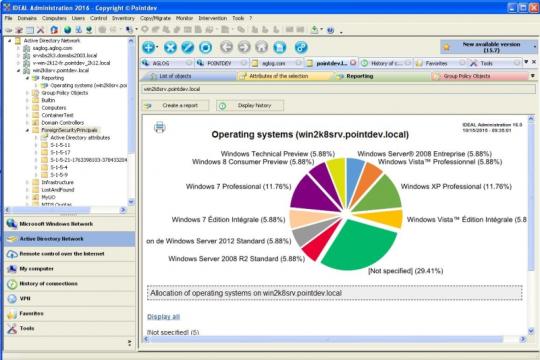Select the S-1-5-11 tree item
540x360 pixels.
[x=60, y=145]
